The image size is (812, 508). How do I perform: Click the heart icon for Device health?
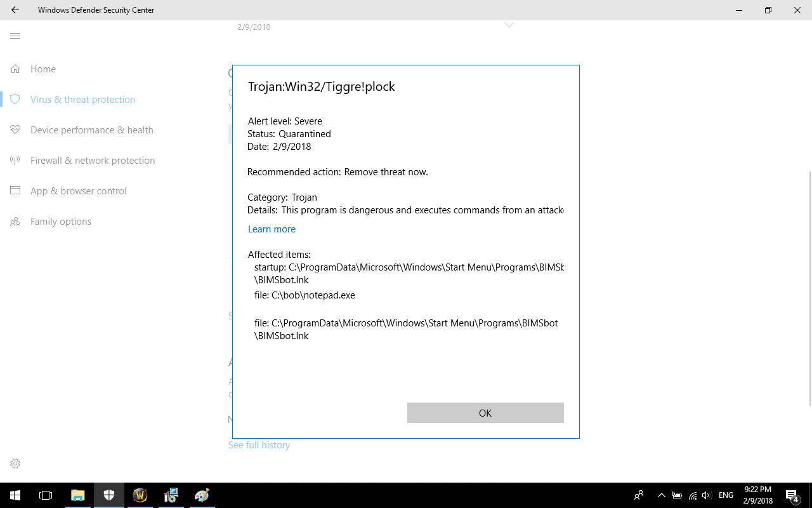(x=15, y=130)
